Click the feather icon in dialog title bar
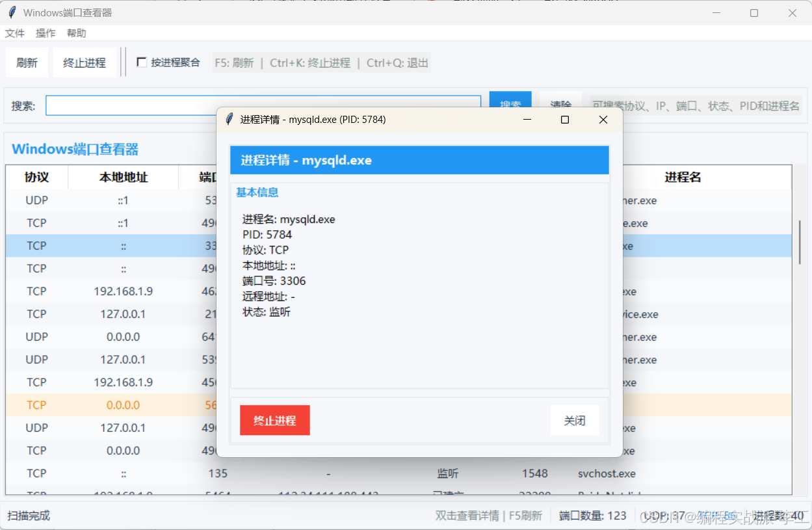The width and height of the screenshot is (812, 530). coord(229,120)
